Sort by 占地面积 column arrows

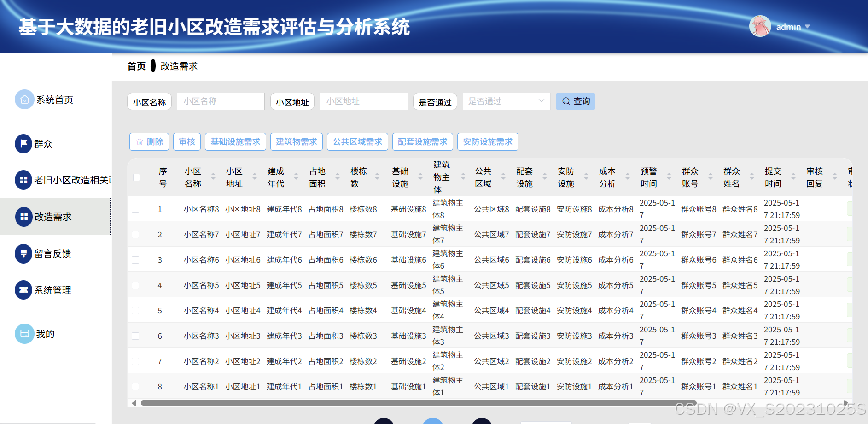[x=338, y=177]
